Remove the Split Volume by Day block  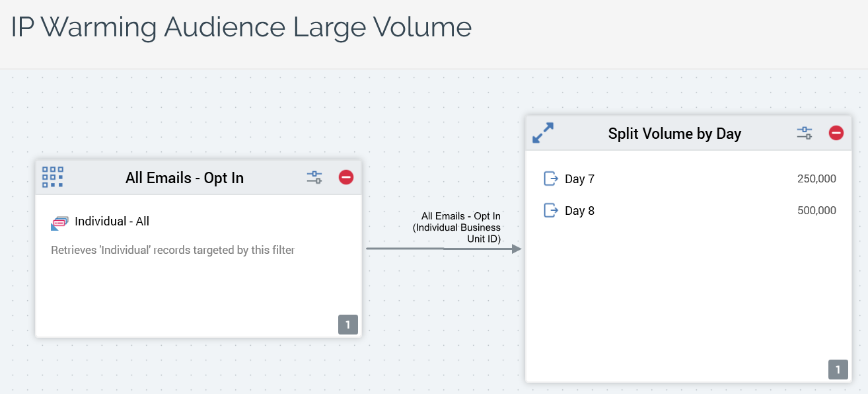pos(836,133)
